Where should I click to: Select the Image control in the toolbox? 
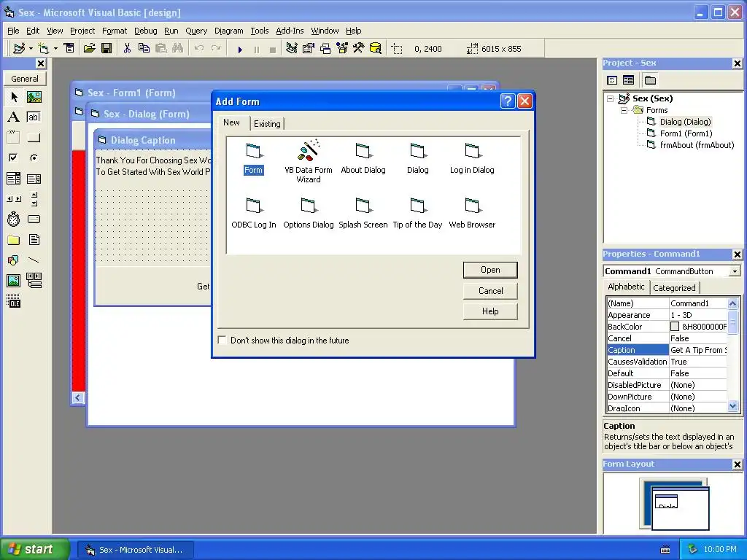(x=14, y=281)
